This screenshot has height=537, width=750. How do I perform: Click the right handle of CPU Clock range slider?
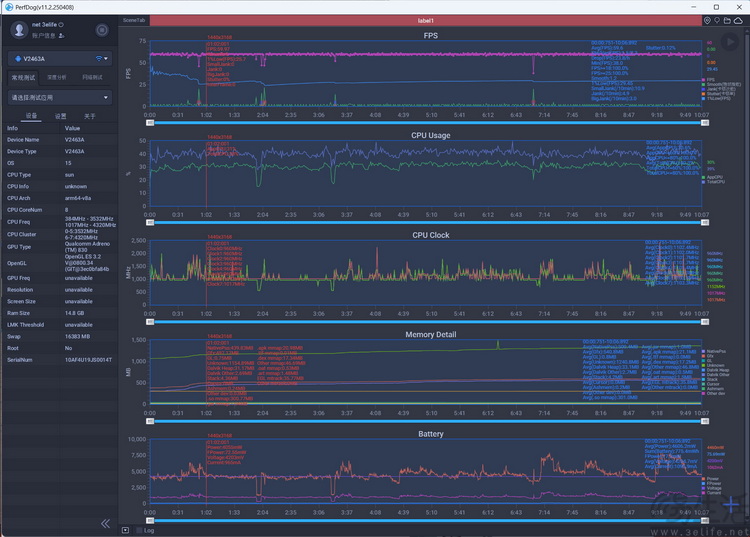705,322
